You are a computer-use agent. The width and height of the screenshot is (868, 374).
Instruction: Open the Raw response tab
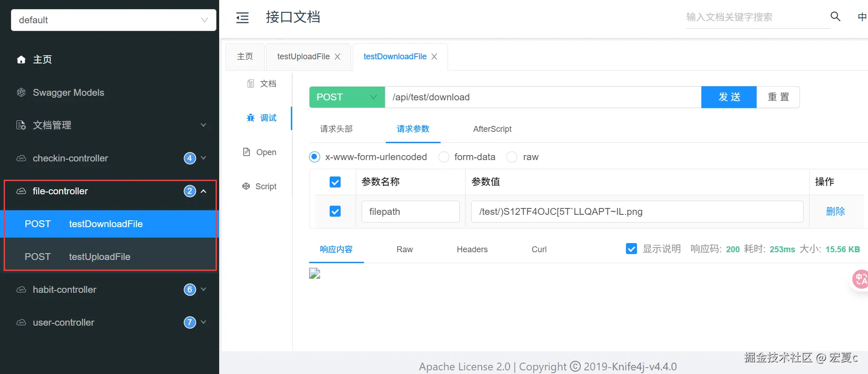click(x=405, y=249)
